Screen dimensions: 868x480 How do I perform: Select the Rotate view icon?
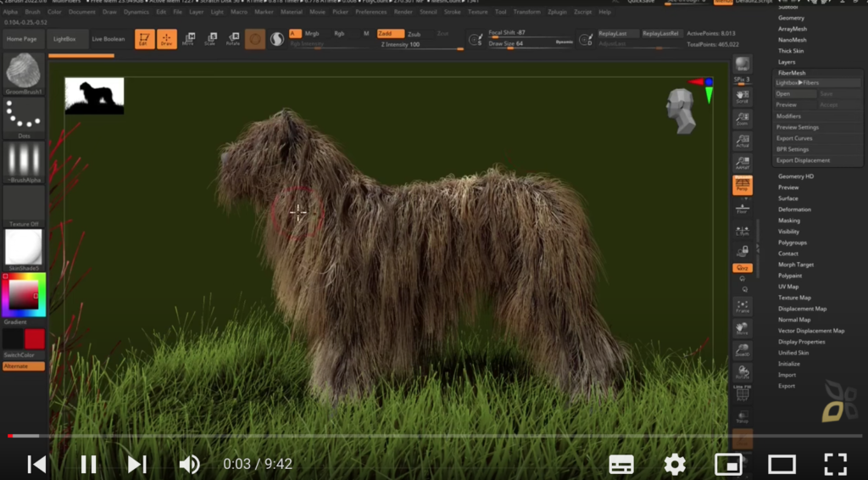[742, 372]
